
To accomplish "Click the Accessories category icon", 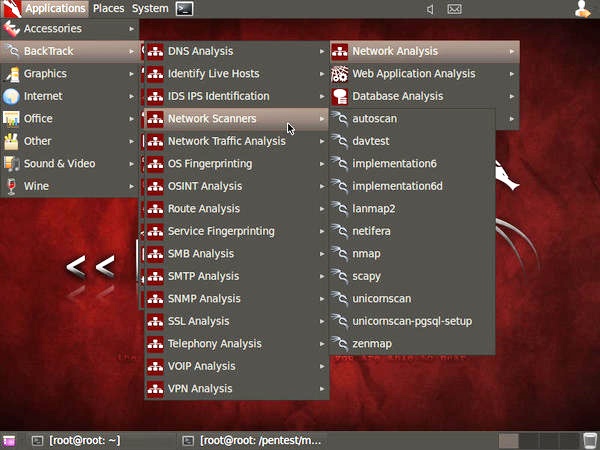I will [x=11, y=29].
